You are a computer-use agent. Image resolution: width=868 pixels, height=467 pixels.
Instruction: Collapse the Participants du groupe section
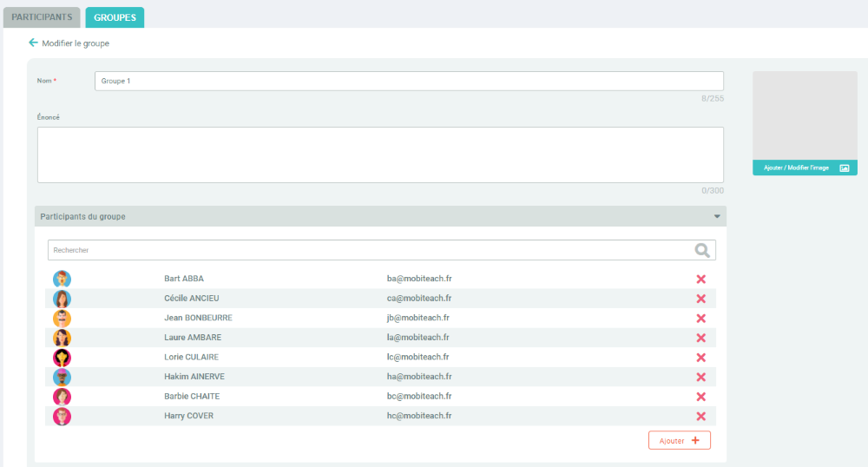(x=717, y=216)
